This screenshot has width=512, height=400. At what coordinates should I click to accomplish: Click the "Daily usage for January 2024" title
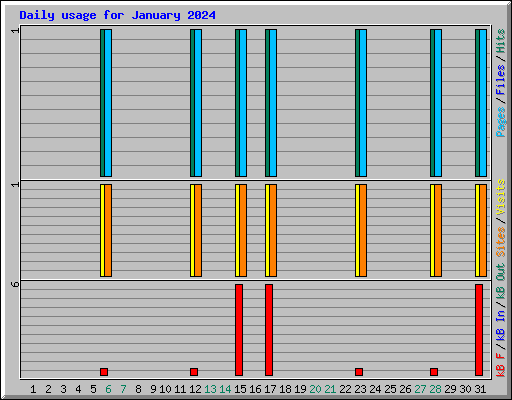pyautogui.click(x=117, y=15)
